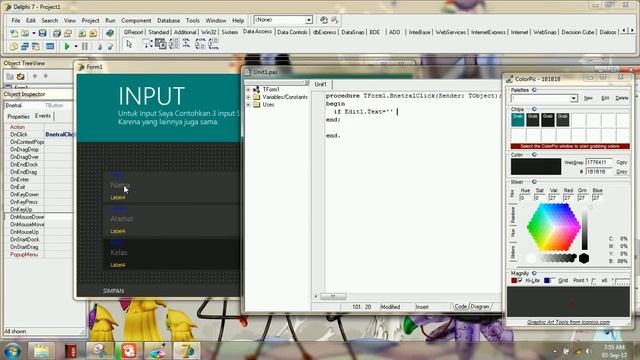Viewport: 640px width, 360px height.
Task: Open the run button dropdown arrow
Action: (76, 47)
